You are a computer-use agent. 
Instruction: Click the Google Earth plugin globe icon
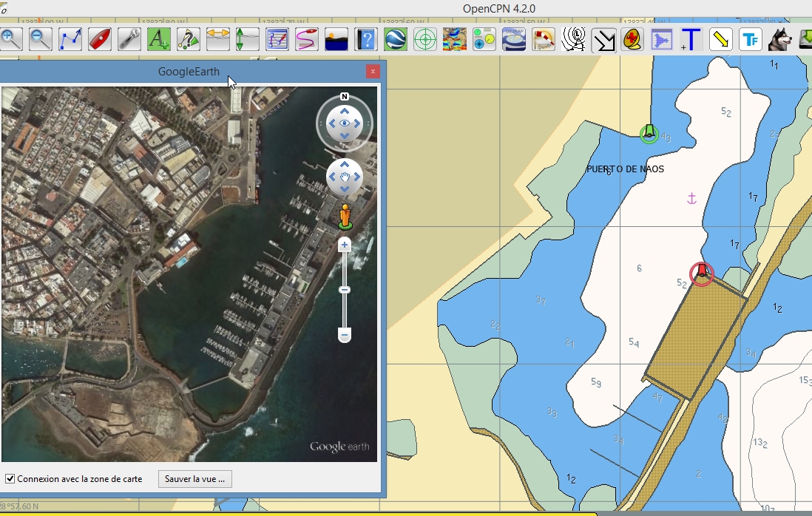(x=395, y=39)
